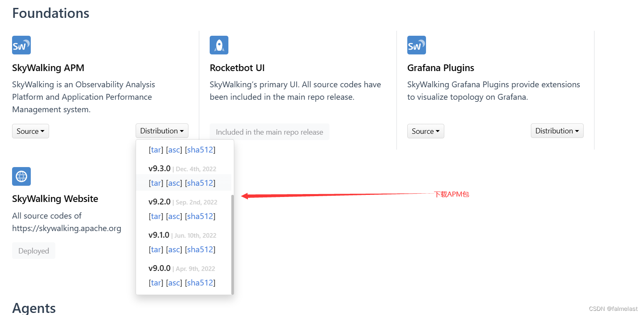
Task: Open asc signature for v9.1.0
Action: coord(174,249)
